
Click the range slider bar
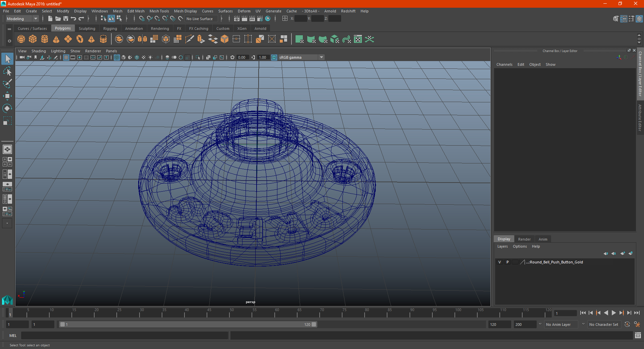click(188, 325)
